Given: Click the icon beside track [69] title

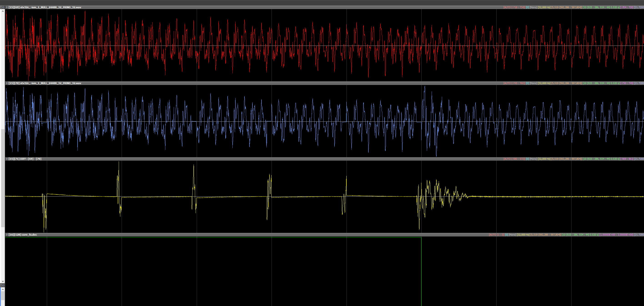Looking at the screenshot, I should coord(7,7).
